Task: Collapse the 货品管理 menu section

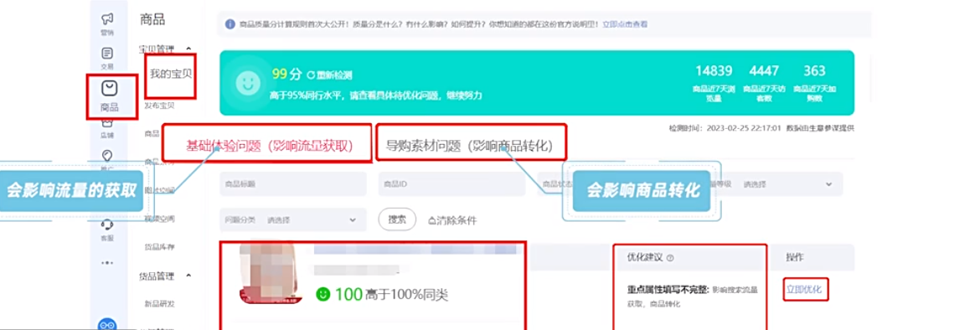Action: [188, 276]
